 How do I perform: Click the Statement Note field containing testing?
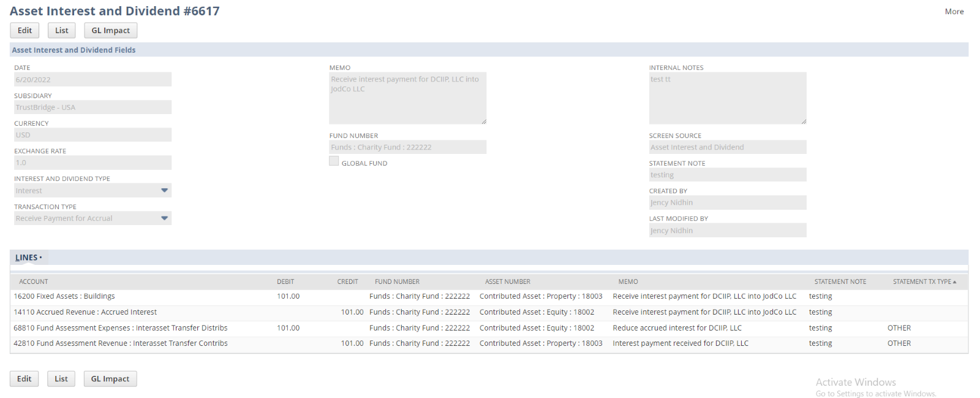[x=727, y=175]
